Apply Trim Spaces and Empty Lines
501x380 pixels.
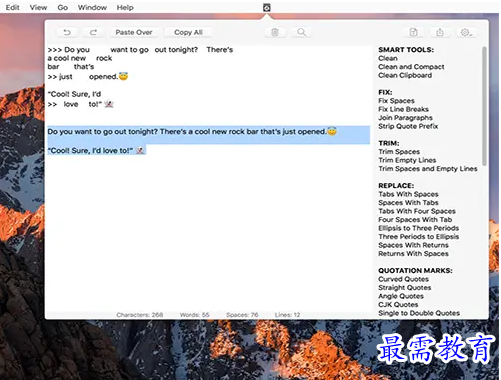pos(428,169)
